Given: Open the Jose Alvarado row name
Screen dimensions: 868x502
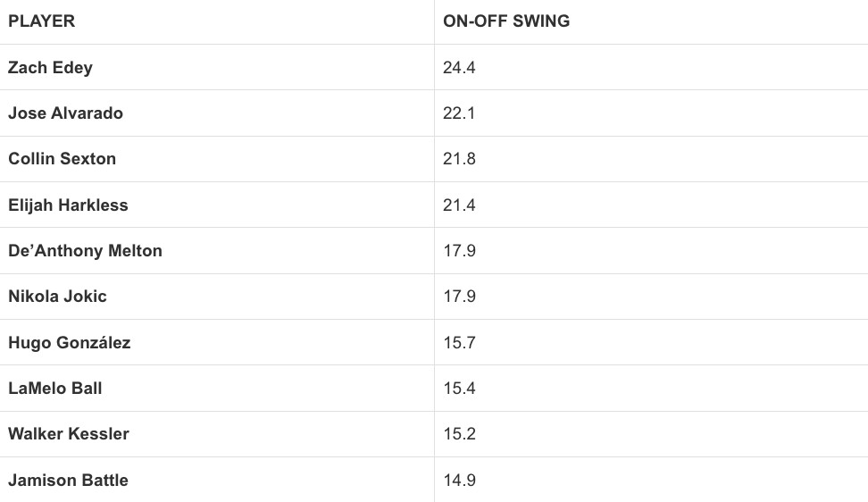Looking at the screenshot, I should [x=66, y=113].
